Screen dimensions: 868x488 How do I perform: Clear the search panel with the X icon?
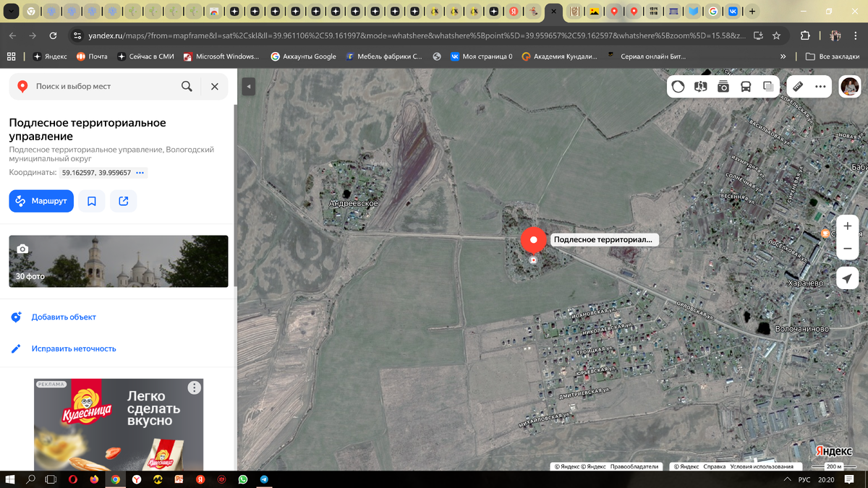(x=215, y=86)
